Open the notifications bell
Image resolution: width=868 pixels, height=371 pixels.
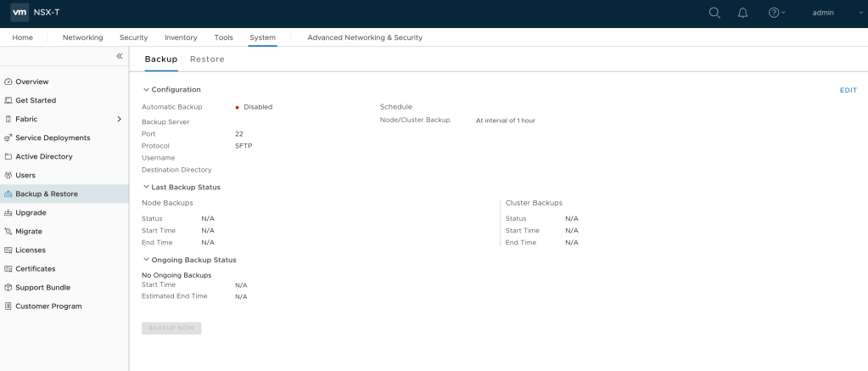[743, 13]
